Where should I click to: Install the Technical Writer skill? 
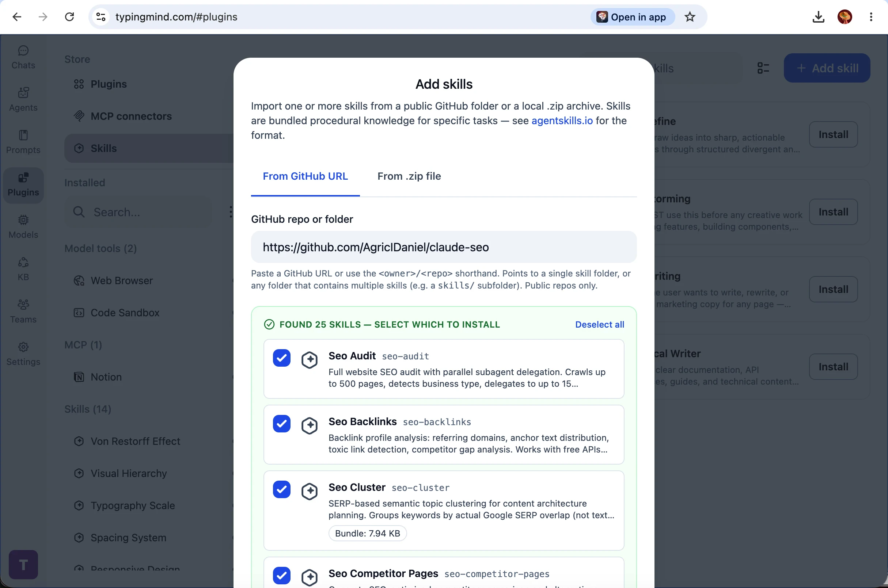point(833,367)
